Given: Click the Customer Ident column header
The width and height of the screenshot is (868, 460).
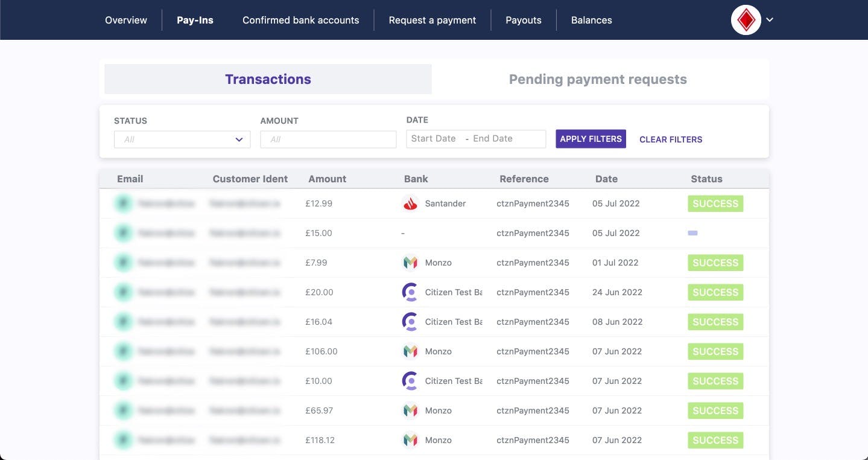Looking at the screenshot, I should pyautogui.click(x=250, y=179).
